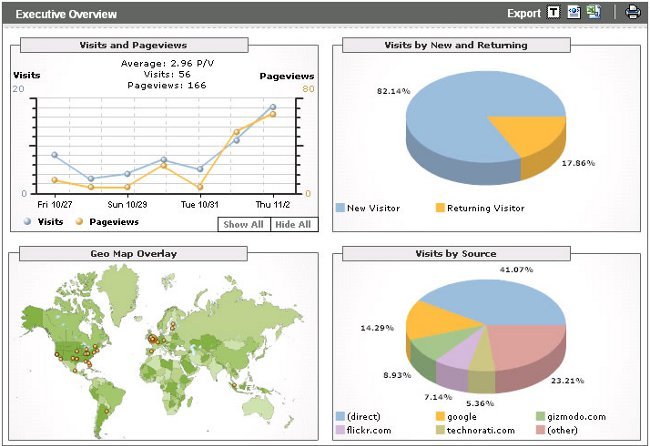
Task: Click the gizmodo.com legend swatch
Action: tap(540, 416)
